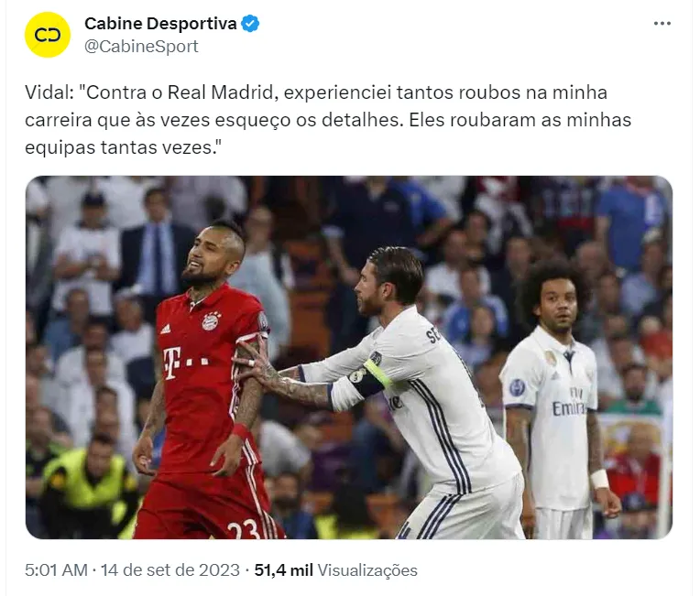Click the blue verified badge icon
Viewport: 700px width, 596px height.
(x=250, y=24)
